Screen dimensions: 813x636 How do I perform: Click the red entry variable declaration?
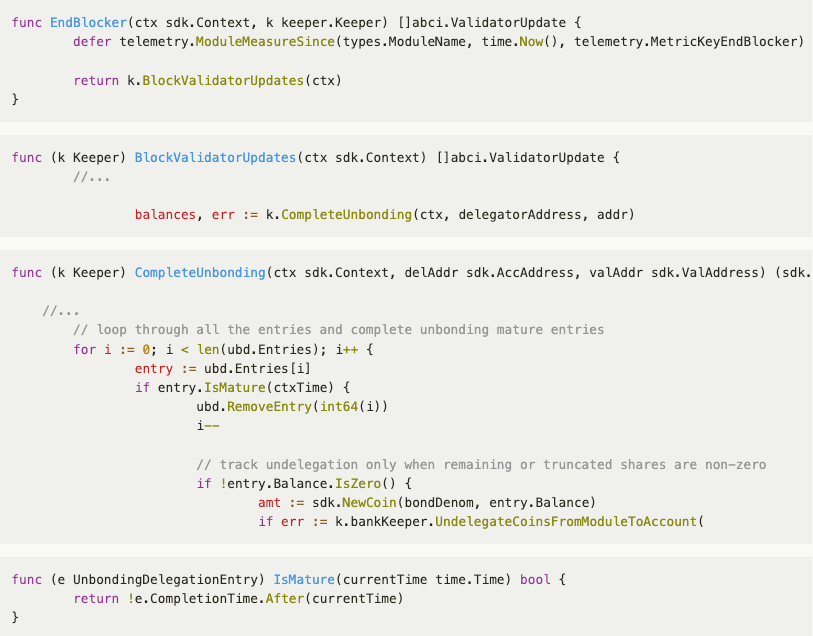pos(154,369)
